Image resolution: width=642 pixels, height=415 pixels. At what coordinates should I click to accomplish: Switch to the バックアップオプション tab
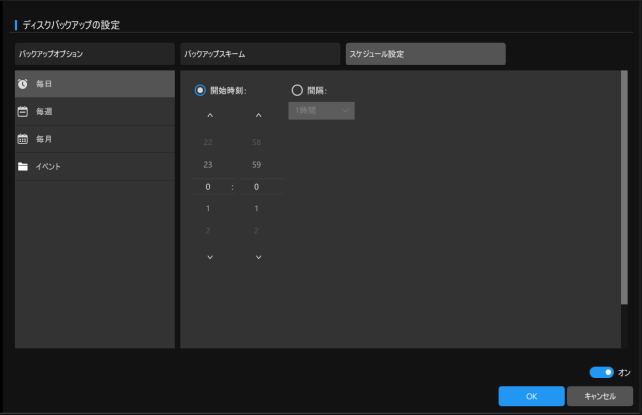(95, 54)
